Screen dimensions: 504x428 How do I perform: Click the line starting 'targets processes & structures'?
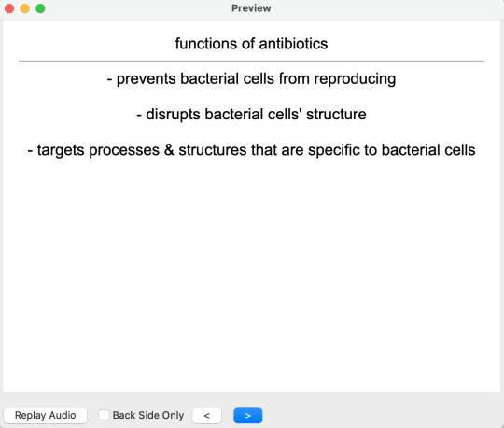coord(251,150)
